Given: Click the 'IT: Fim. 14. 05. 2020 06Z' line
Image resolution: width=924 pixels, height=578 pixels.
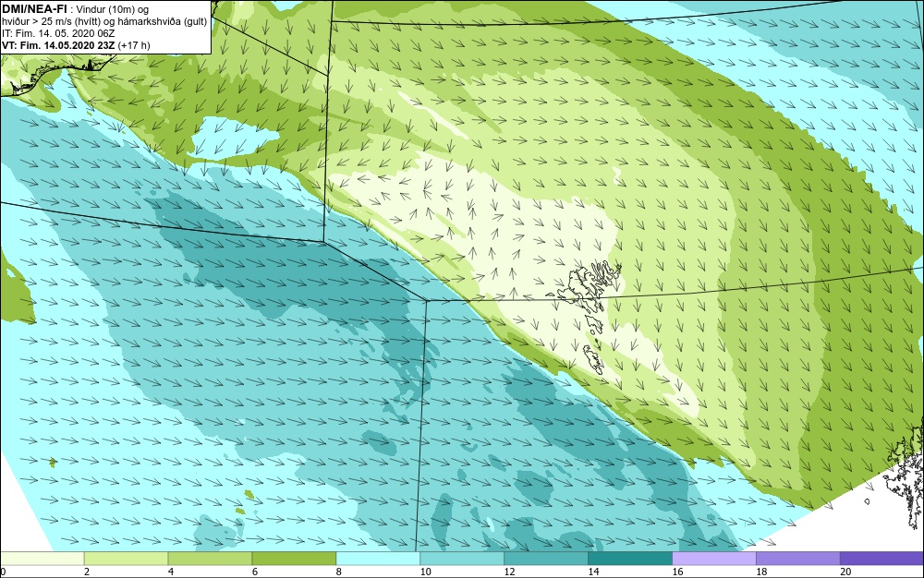Looking at the screenshot, I should (58, 33).
